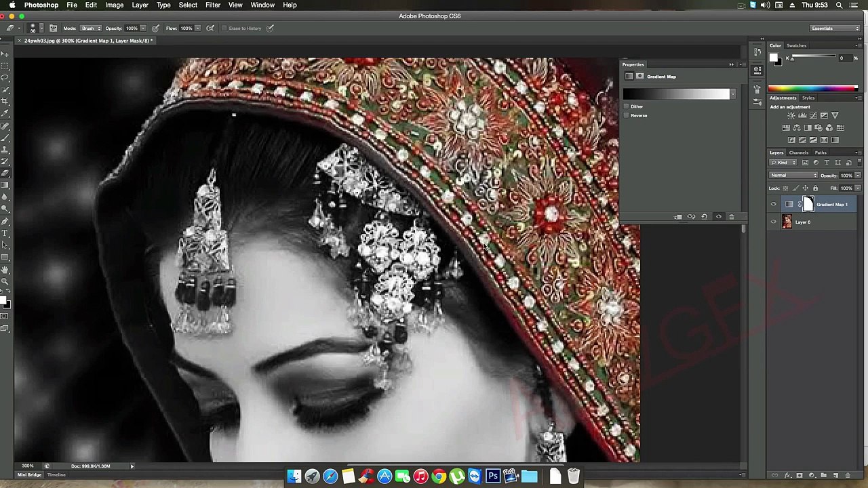Open Photoshop from the Dock
This screenshot has height=488, width=868.
tap(492, 476)
